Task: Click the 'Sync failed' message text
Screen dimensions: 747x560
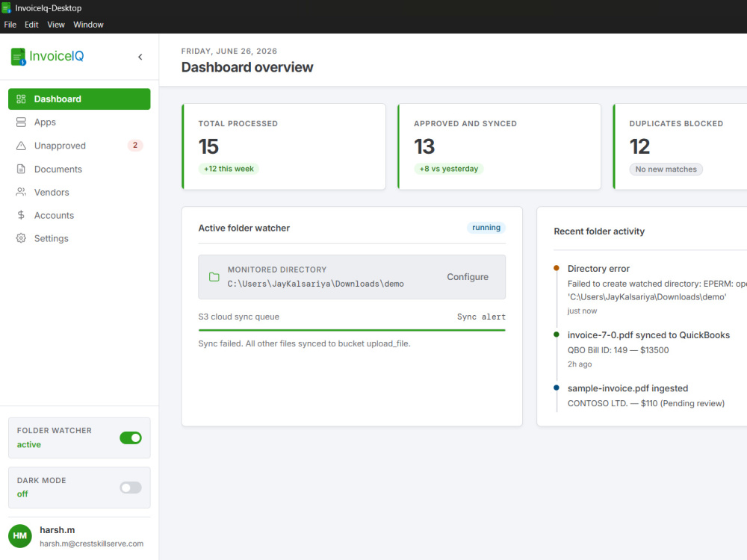Action: click(x=304, y=343)
